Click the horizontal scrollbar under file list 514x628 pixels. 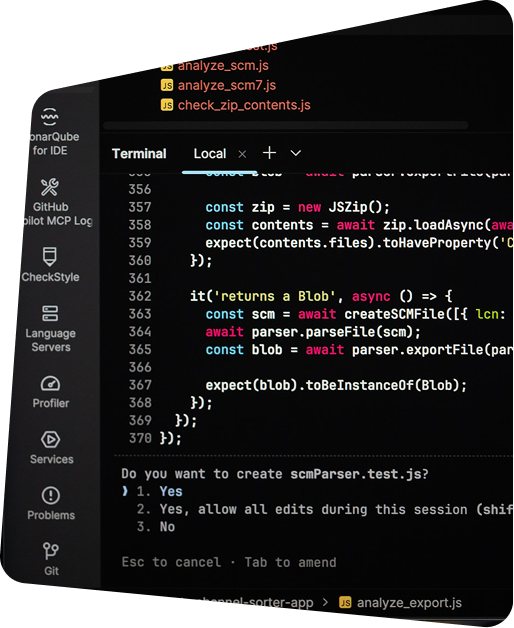(286, 125)
